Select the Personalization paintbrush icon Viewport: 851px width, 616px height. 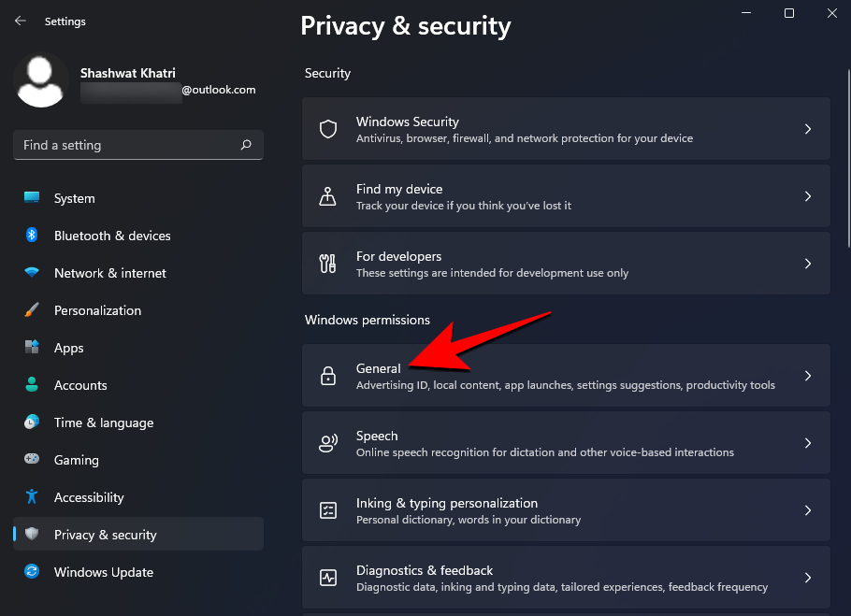click(32, 310)
